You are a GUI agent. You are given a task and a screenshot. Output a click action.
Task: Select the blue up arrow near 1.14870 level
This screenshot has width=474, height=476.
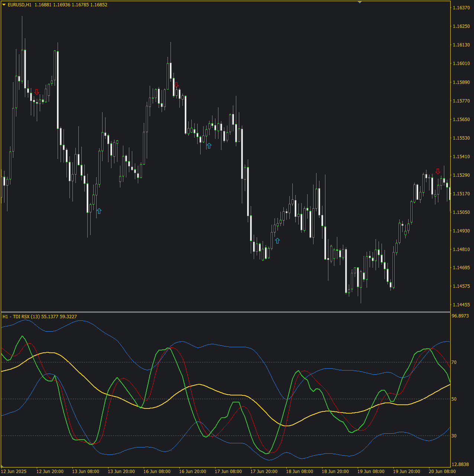coord(277,241)
